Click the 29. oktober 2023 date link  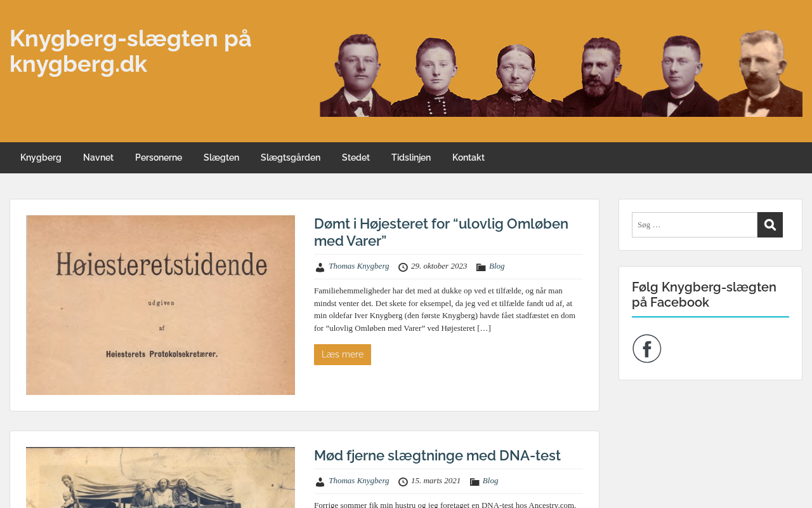point(439,266)
